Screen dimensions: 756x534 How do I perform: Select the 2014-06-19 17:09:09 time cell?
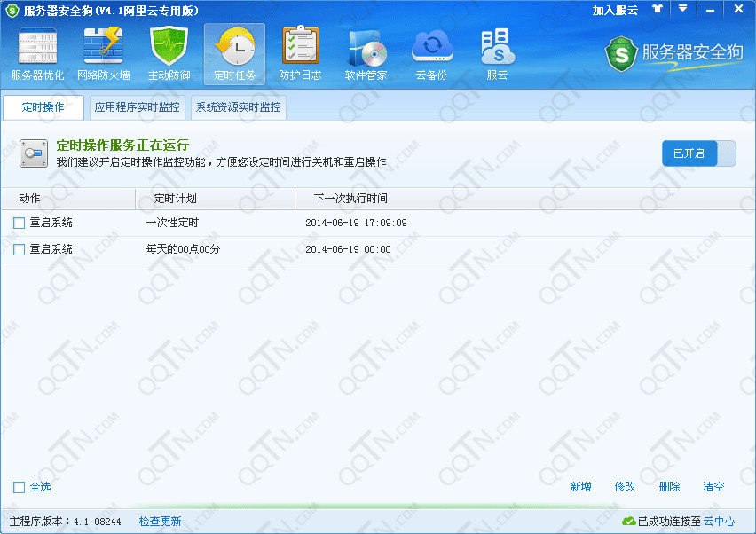pos(356,223)
